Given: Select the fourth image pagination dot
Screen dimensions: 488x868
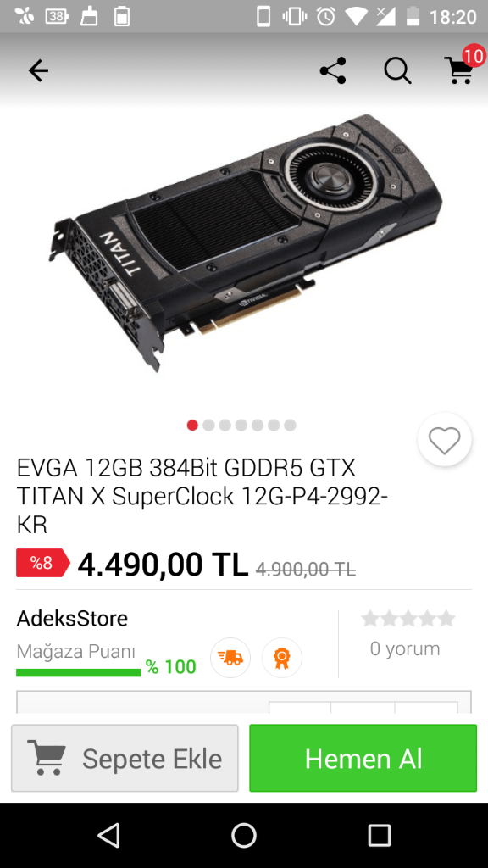Looking at the screenshot, I should click(241, 426).
